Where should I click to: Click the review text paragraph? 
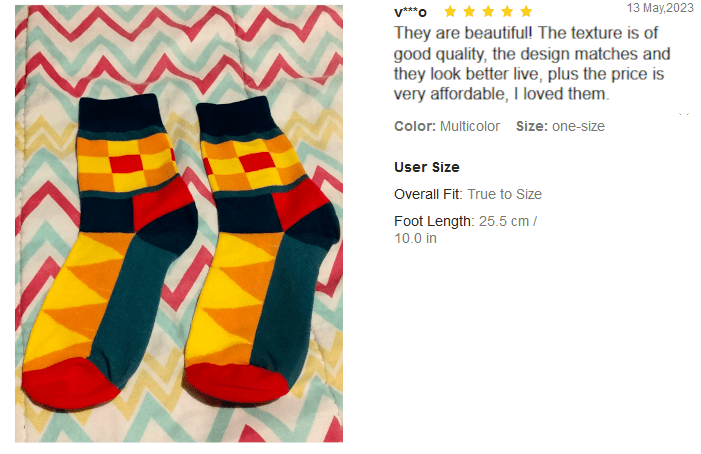click(530, 64)
